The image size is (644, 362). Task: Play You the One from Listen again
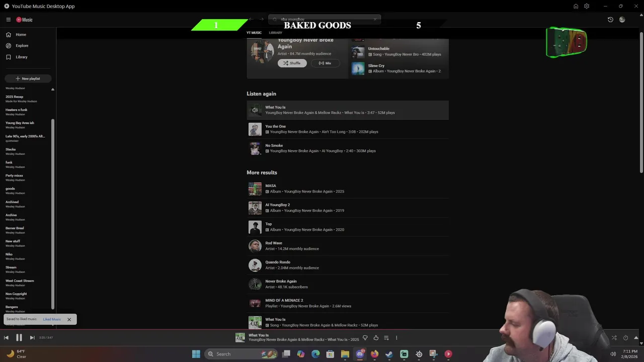click(348, 129)
